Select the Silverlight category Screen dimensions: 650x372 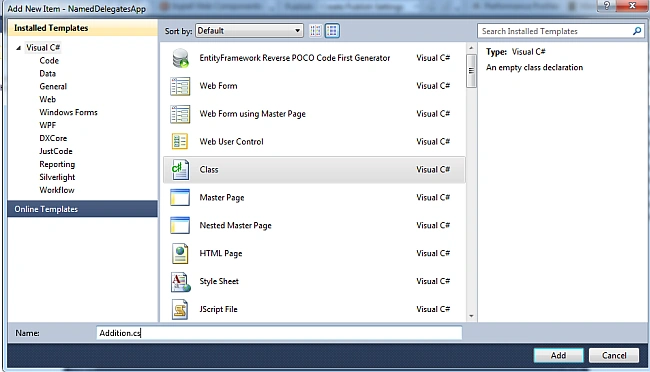tap(57, 177)
